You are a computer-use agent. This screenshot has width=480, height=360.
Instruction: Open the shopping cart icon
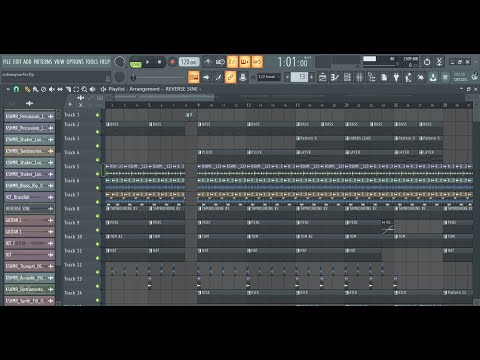coord(445,77)
